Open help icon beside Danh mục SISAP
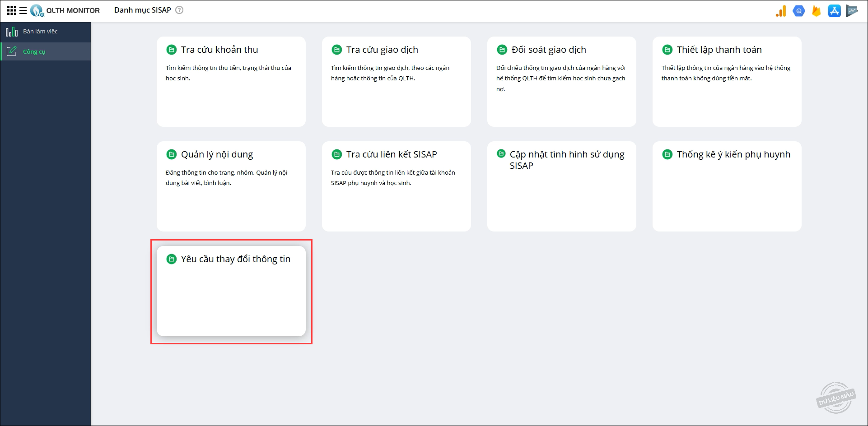Image resolution: width=868 pixels, height=426 pixels. pos(179,10)
